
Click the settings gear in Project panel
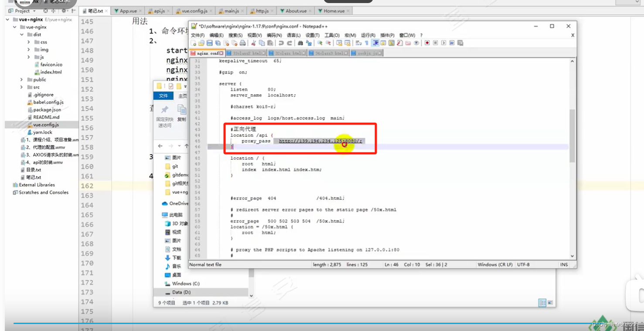(x=64, y=11)
